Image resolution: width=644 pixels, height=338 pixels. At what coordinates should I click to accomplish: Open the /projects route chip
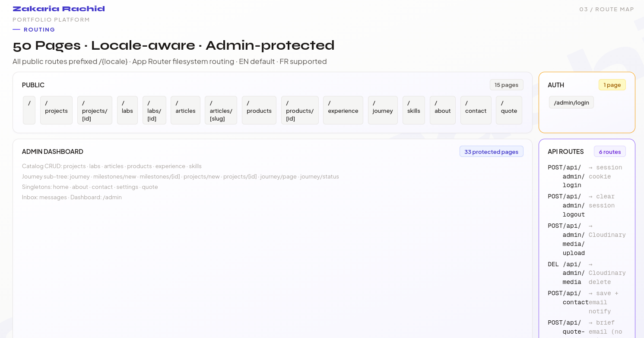(56, 110)
